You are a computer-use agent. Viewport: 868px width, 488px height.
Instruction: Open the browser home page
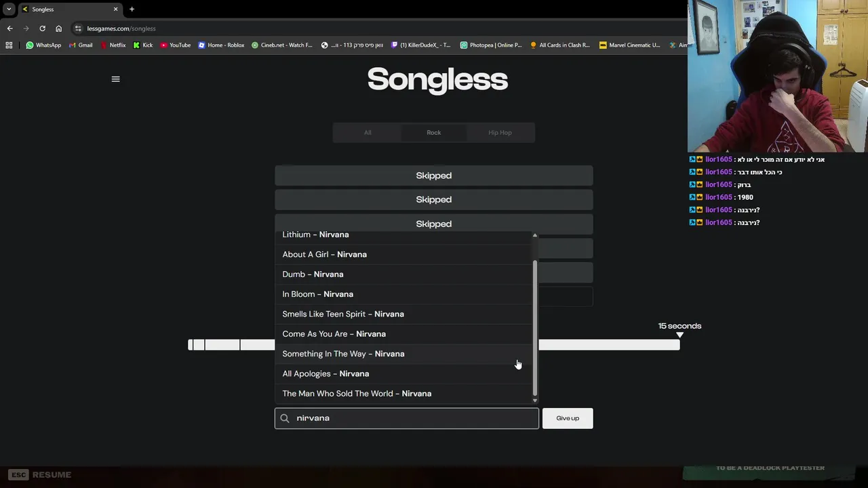click(x=58, y=28)
